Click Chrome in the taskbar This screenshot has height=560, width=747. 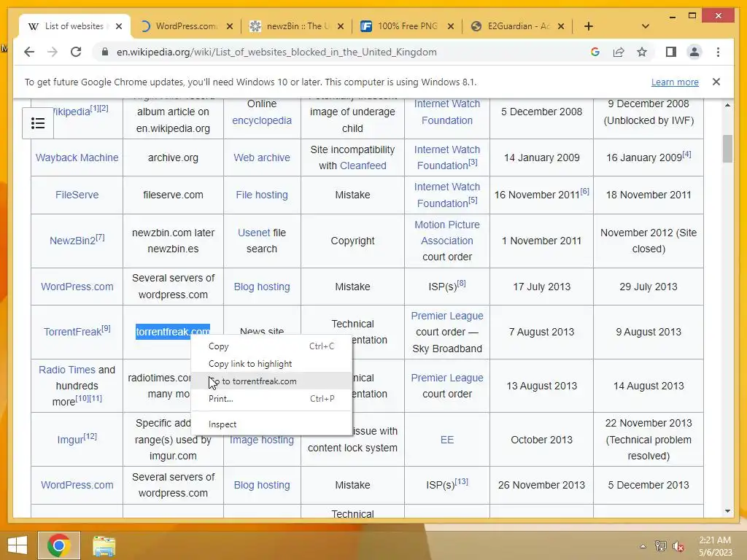click(59, 545)
